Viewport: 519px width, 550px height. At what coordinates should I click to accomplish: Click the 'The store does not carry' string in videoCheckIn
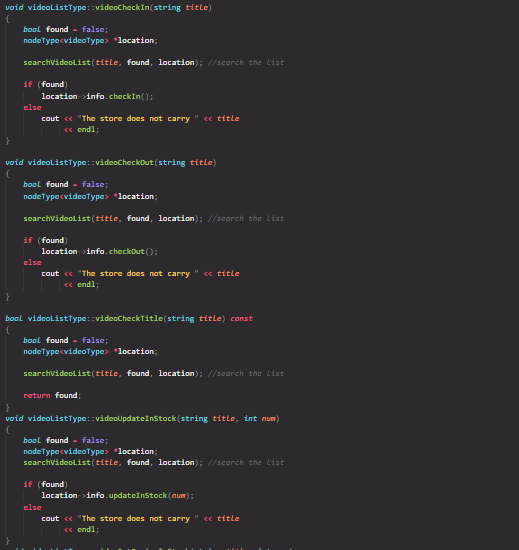138,119
